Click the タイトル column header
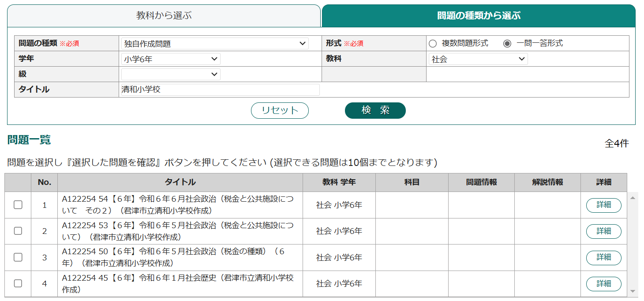Viewport: 644px width, 301px height. point(180,182)
